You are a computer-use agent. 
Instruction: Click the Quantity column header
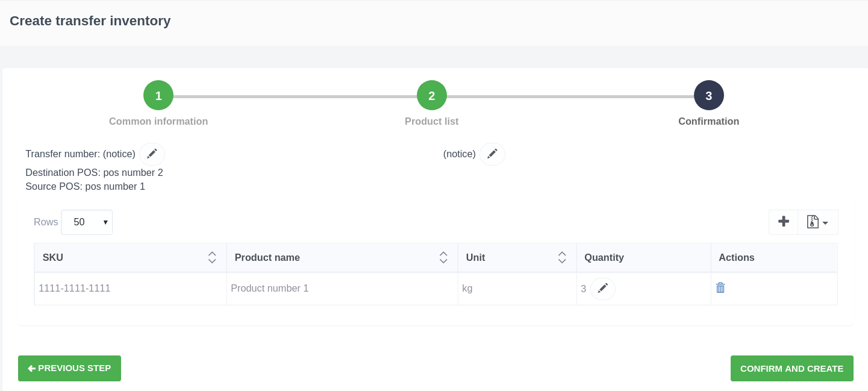604,257
